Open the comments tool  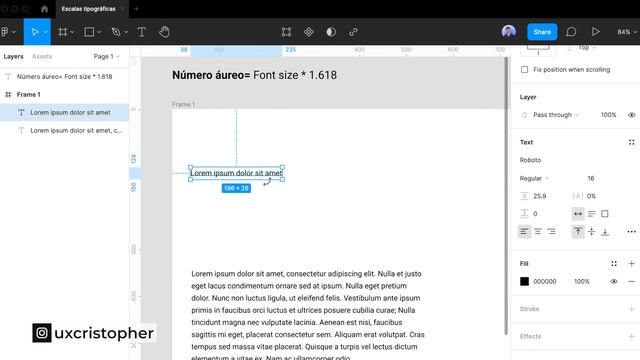point(571,32)
